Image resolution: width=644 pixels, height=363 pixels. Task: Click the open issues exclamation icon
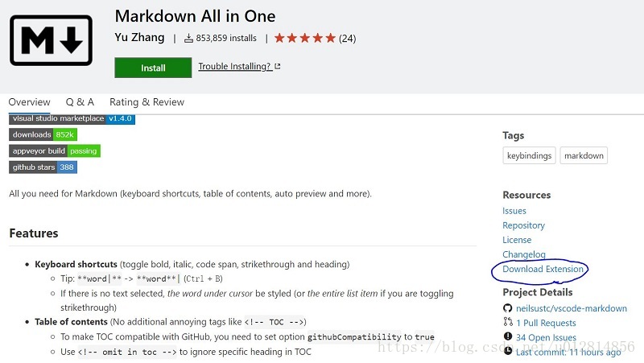[507, 337]
